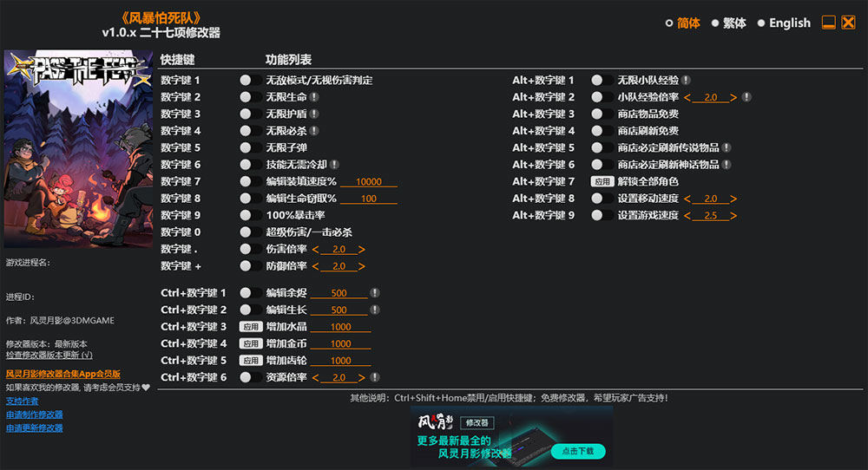This screenshot has width=868, height=470.
Task: Click the info icon beside 资源倍率
Action: (x=375, y=377)
